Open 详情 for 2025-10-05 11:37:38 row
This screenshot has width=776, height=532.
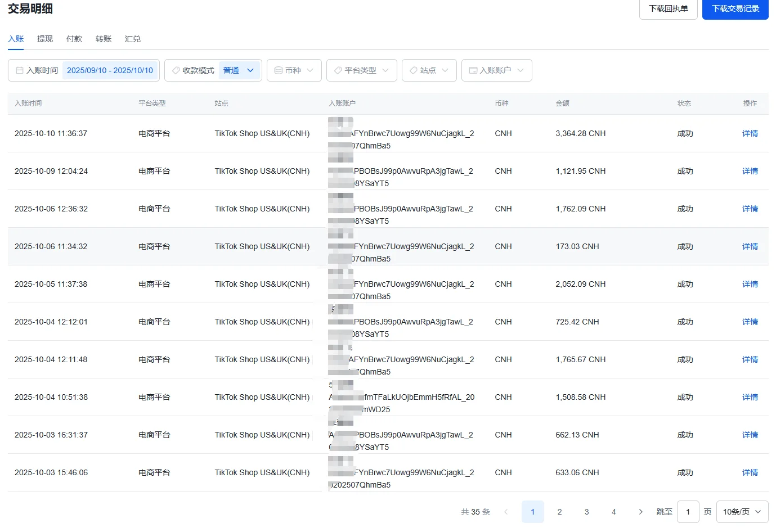coord(750,284)
